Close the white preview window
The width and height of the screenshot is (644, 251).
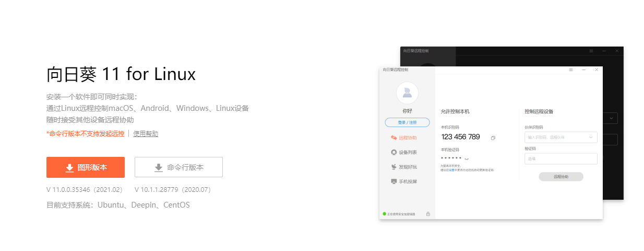click(597, 70)
